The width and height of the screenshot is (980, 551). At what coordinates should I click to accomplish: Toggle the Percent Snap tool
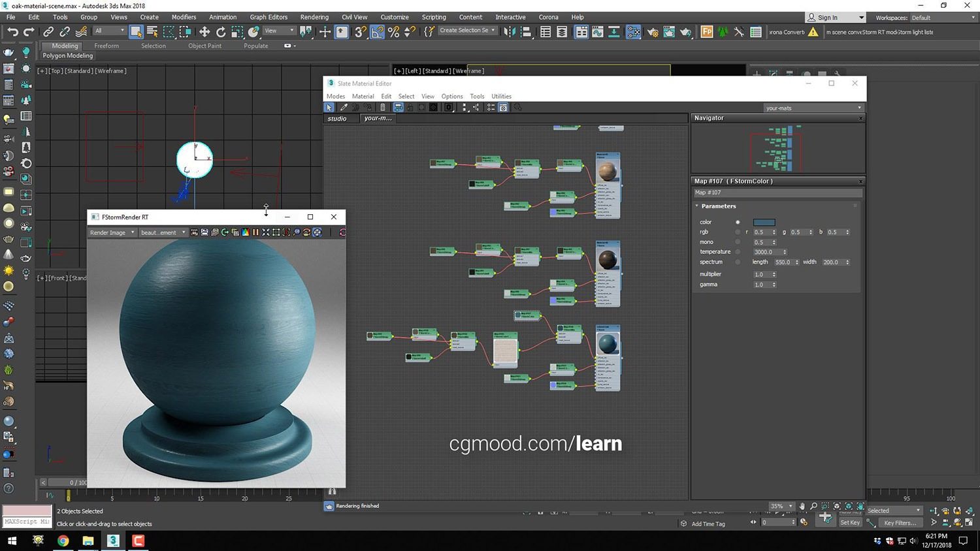(394, 31)
